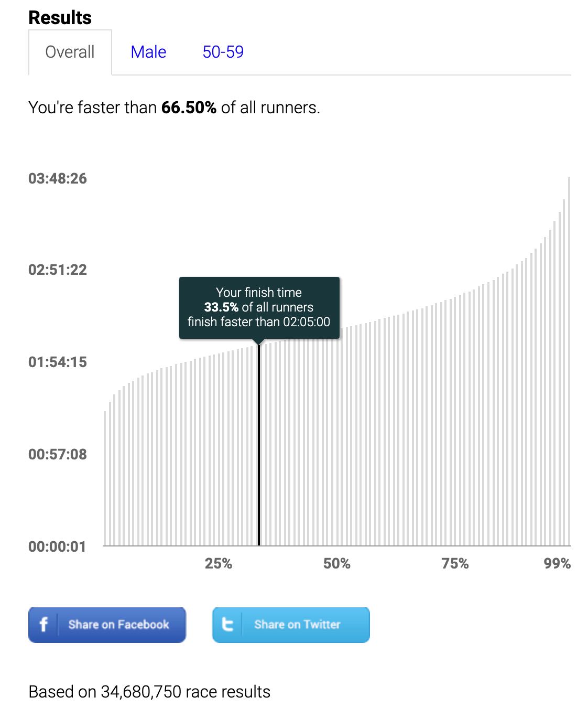Click the 01:54:15 y-axis time label
The width and height of the screenshot is (588, 708).
[58, 362]
